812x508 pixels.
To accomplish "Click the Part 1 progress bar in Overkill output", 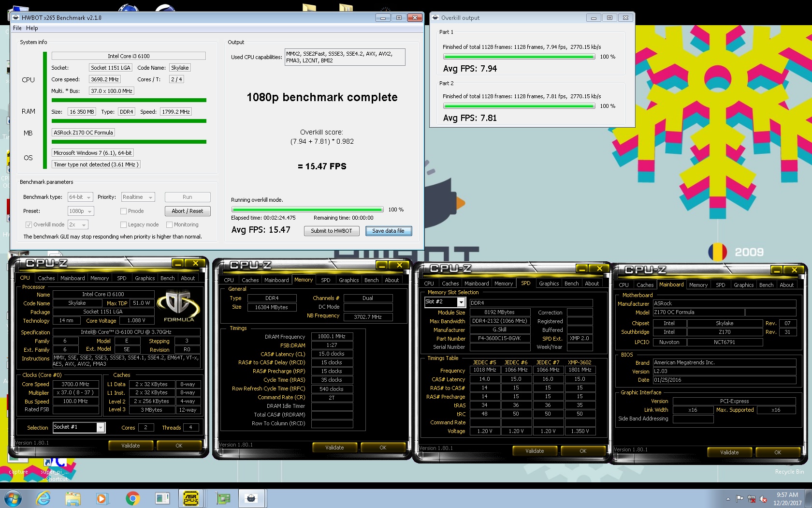I will click(x=519, y=57).
